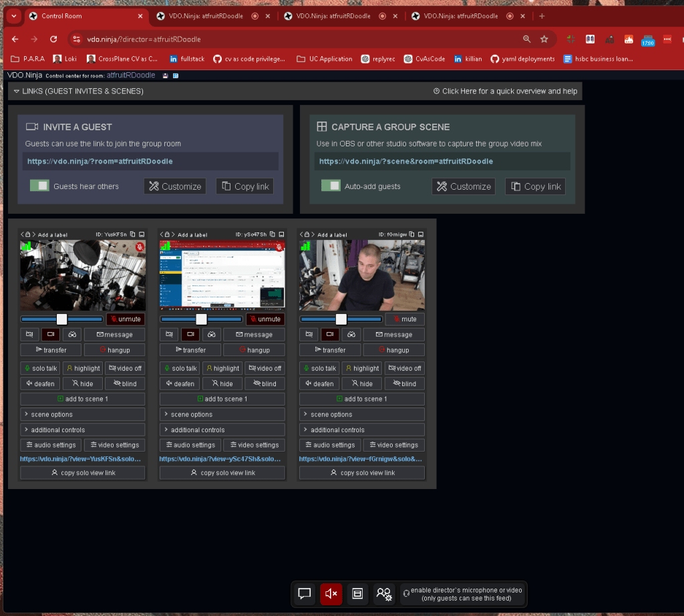
Task: Open the new tab plus button
Action: click(542, 16)
